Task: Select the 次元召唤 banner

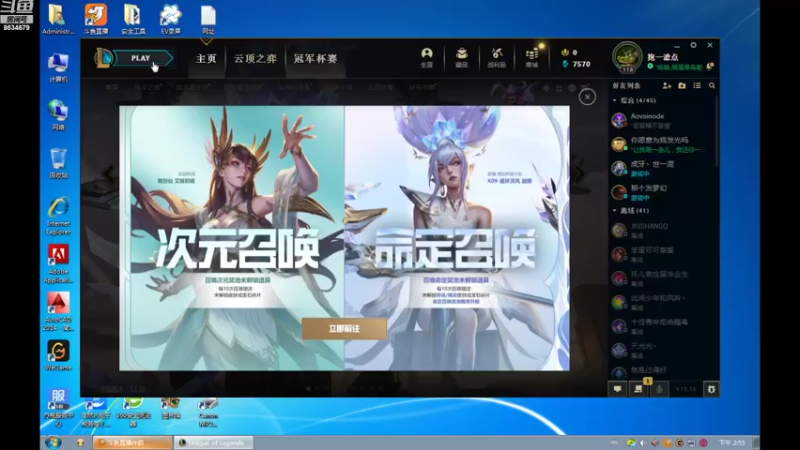Action: click(232, 238)
